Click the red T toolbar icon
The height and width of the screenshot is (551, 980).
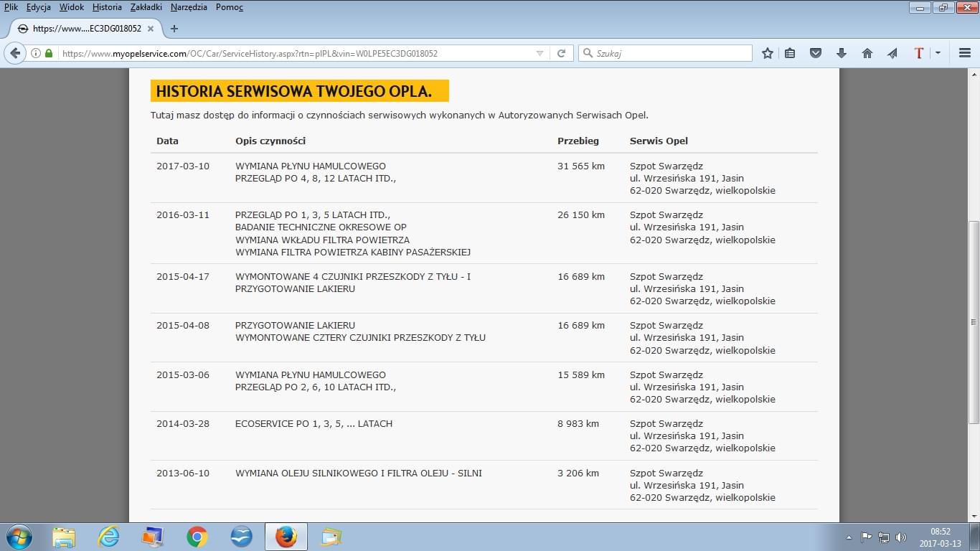point(919,53)
